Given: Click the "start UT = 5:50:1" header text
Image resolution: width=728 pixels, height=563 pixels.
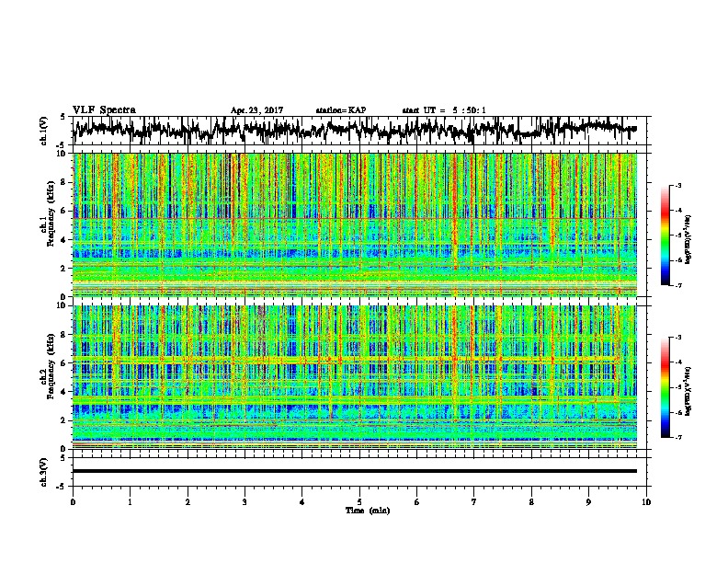Looking at the screenshot, I should pos(444,110).
